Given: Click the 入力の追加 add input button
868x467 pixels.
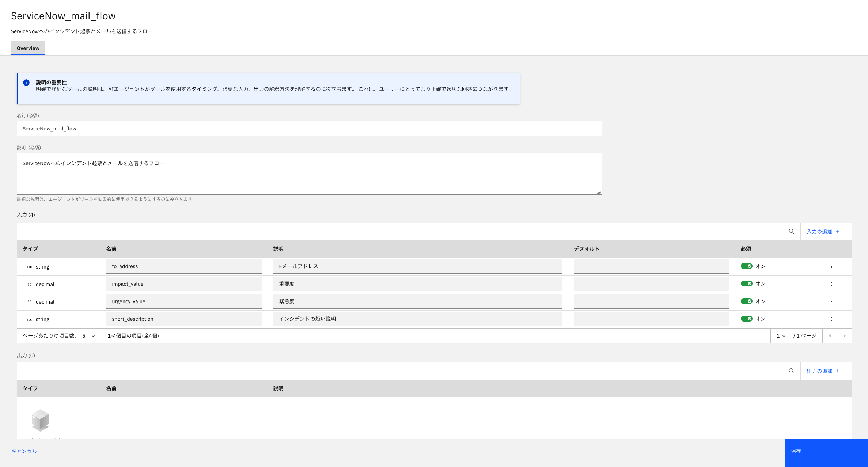Looking at the screenshot, I should coord(823,231).
